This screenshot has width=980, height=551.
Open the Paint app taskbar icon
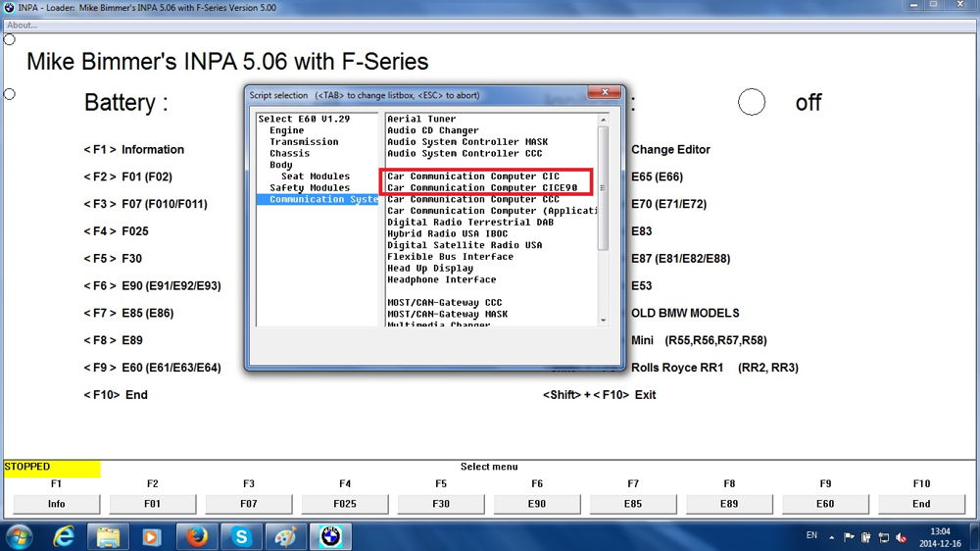click(285, 536)
